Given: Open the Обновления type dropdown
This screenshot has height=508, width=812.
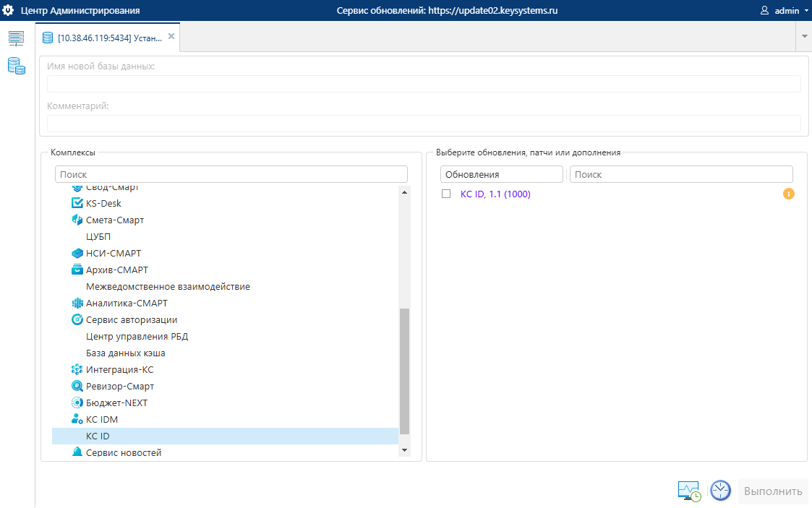Looking at the screenshot, I should tap(501, 174).
